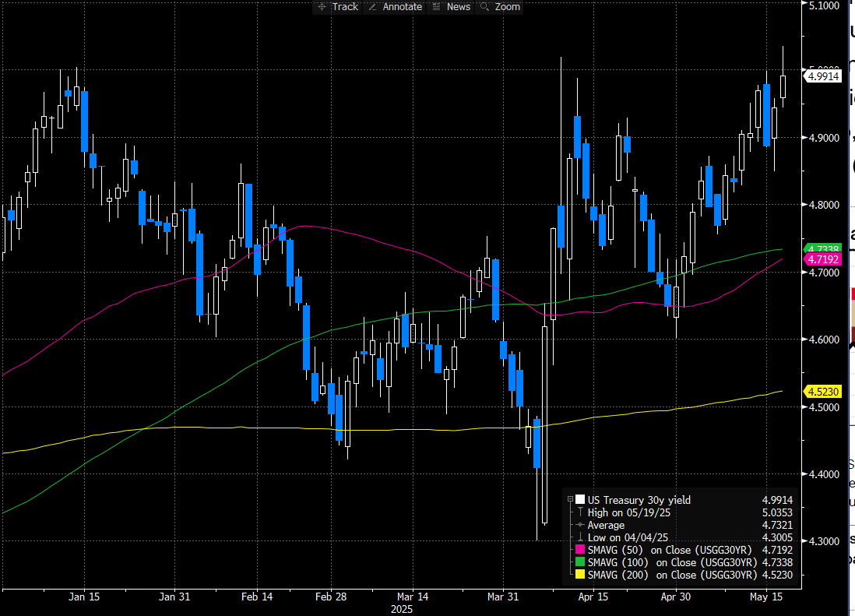Screen dimensions: 855x616
Task: Click the 5.1000 y-axis label
Action: click(x=824, y=5)
